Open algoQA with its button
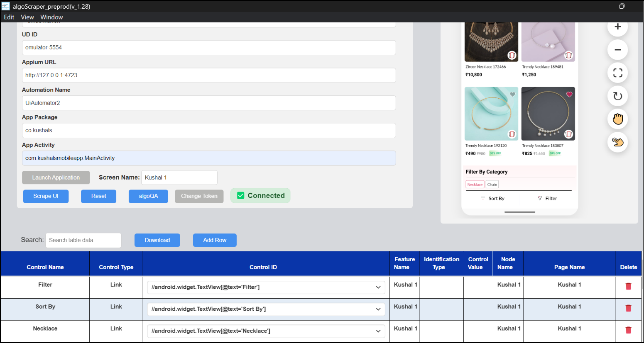 (x=149, y=196)
